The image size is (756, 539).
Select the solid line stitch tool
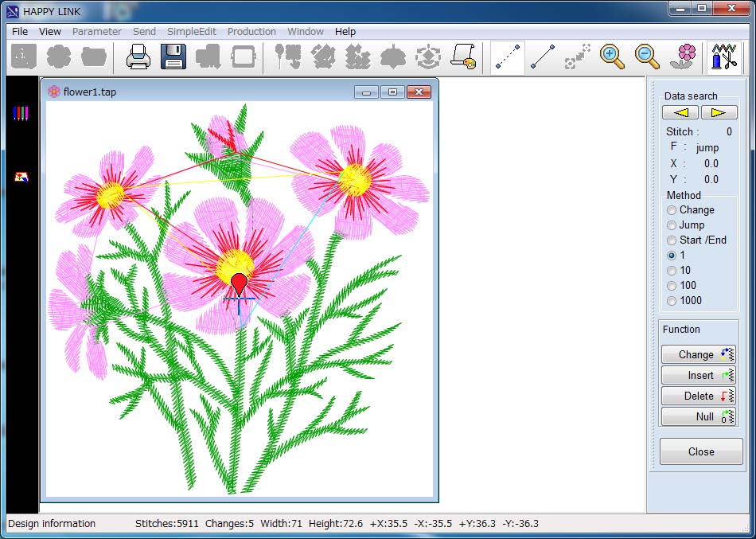[x=543, y=57]
